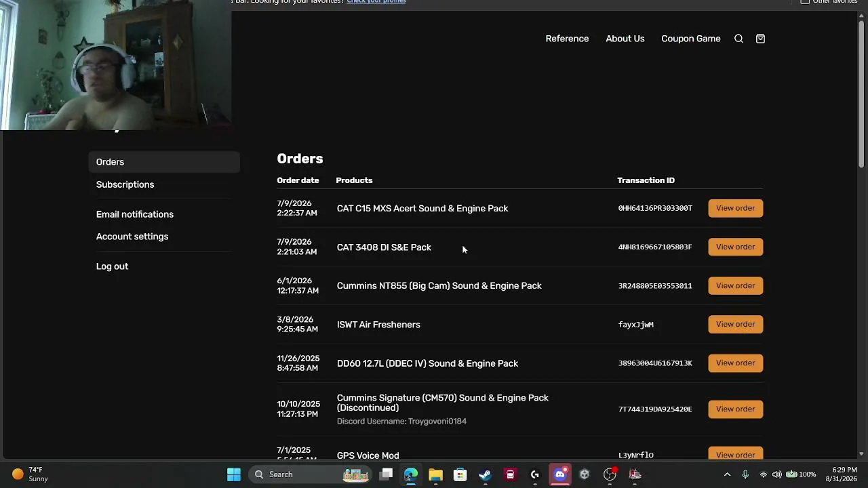Click the Order date column header
Viewport: 868px width, 488px height.
pyautogui.click(x=298, y=180)
